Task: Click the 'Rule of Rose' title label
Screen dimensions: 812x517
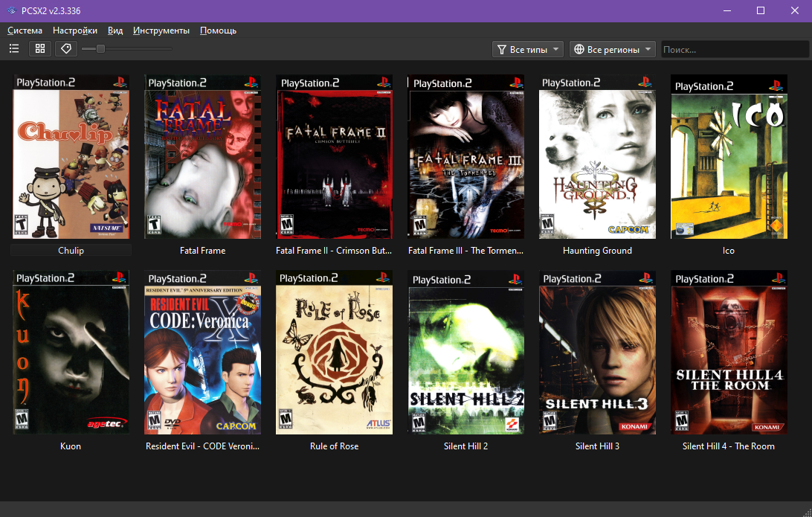Action: [334, 446]
